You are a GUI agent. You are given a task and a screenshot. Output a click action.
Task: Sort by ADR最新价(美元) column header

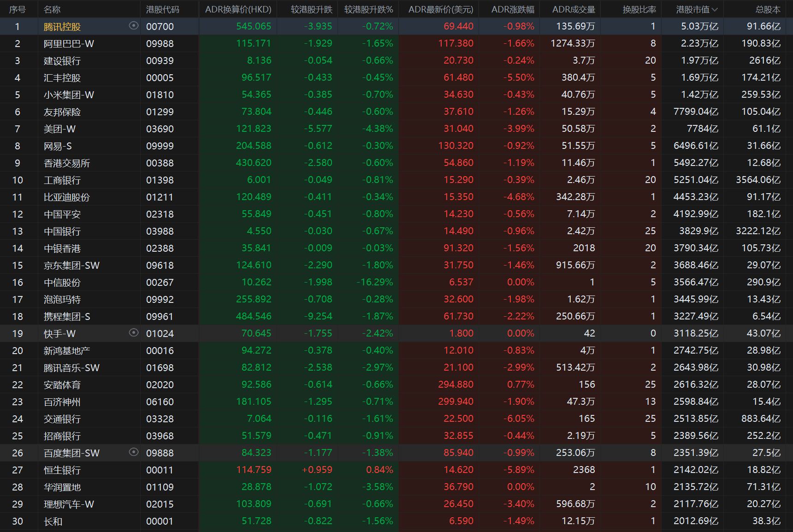point(441,9)
